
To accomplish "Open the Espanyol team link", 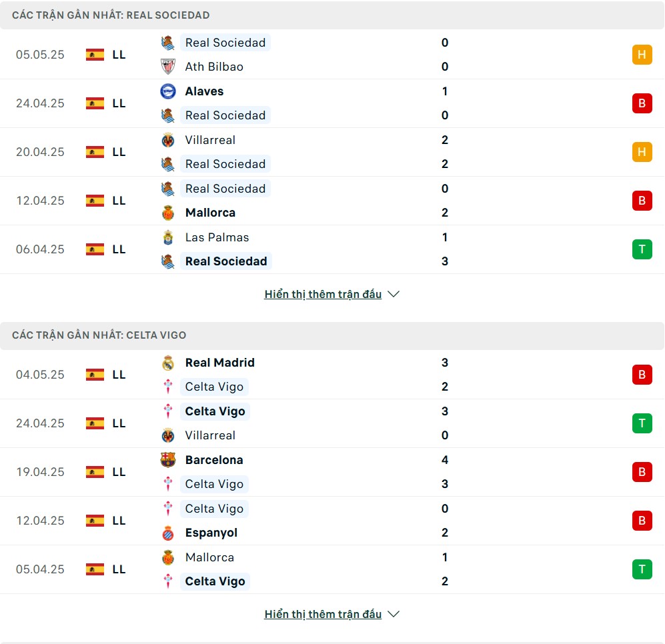I will [211, 533].
